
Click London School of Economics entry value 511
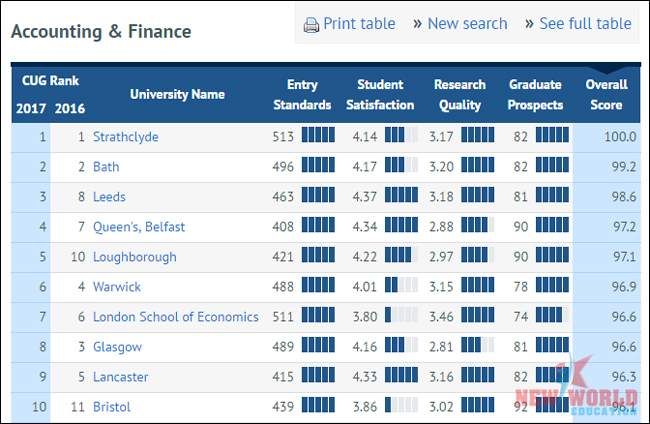pyautogui.click(x=283, y=317)
